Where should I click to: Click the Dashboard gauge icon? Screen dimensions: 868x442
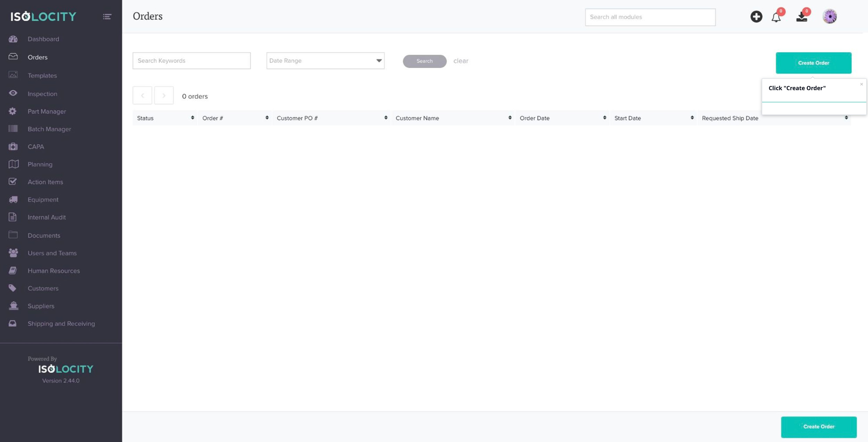click(x=13, y=39)
